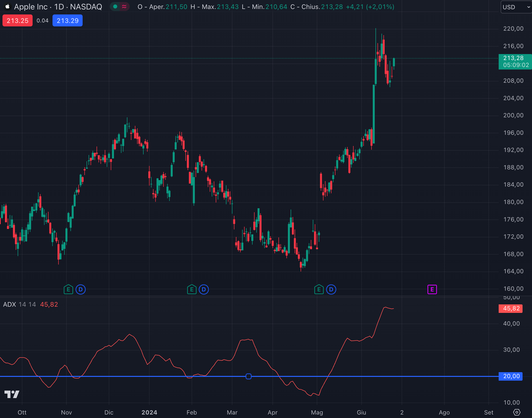Screen dimensions: 532x418
Task: Select the ADX indicator label
Action: [10, 304]
